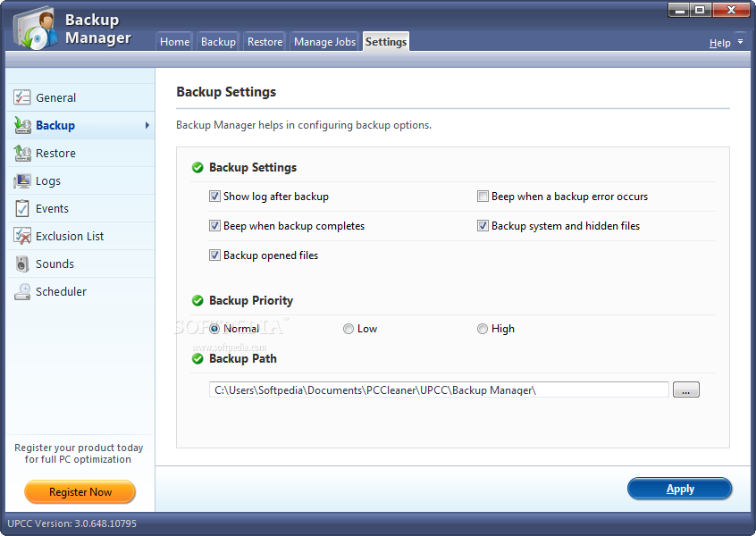This screenshot has height=536, width=756.
Task: Open the Backup tab in top bar
Action: click(x=218, y=42)
